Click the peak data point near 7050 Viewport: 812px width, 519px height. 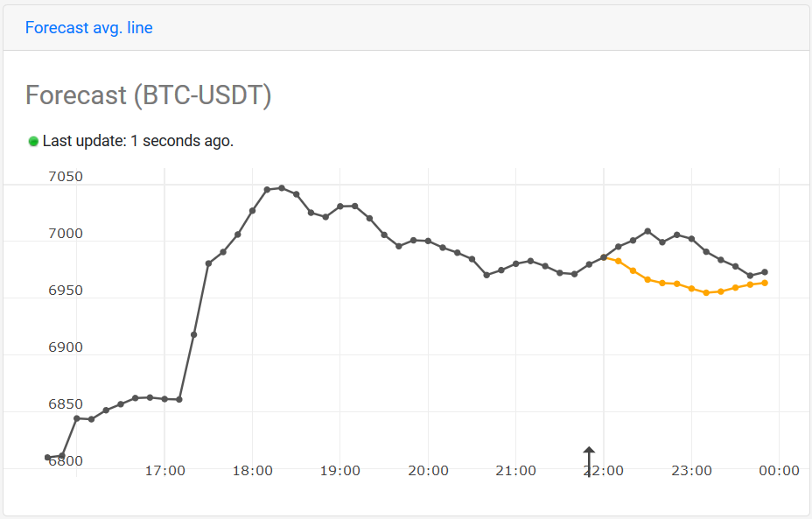[x=282, y=188]
